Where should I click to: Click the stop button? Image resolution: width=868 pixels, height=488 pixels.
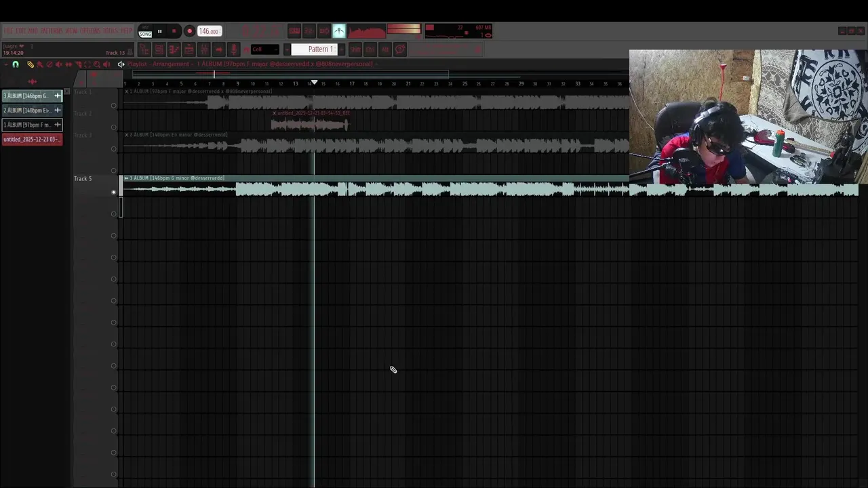[x=174, y=31]
